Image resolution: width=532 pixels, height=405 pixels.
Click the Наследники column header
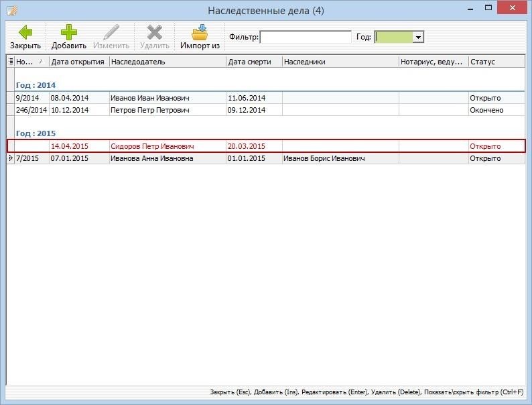(x=339, y=62)
